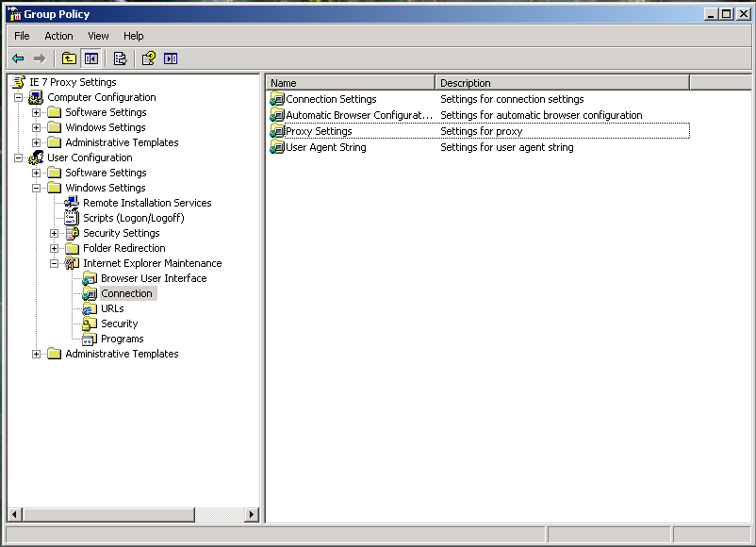Click the Group Policy title bar icon

tap(15, 14)
